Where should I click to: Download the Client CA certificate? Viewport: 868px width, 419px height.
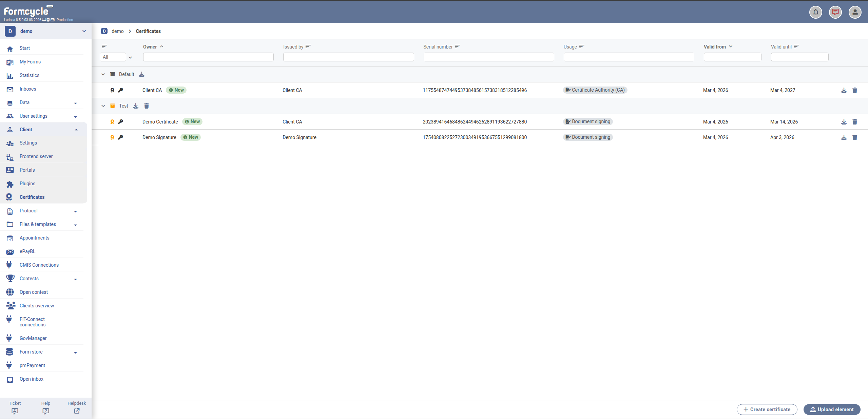[x=844, y=90]
